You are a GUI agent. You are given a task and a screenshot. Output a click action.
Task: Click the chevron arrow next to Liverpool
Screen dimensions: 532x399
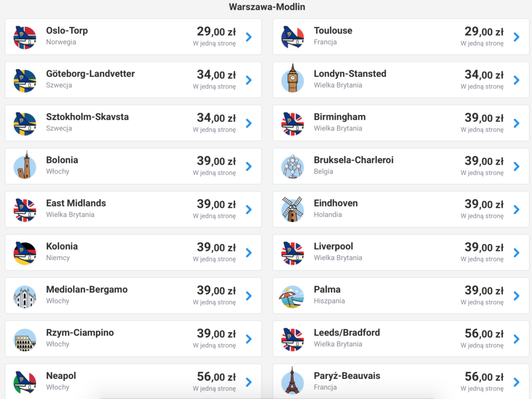516,252
